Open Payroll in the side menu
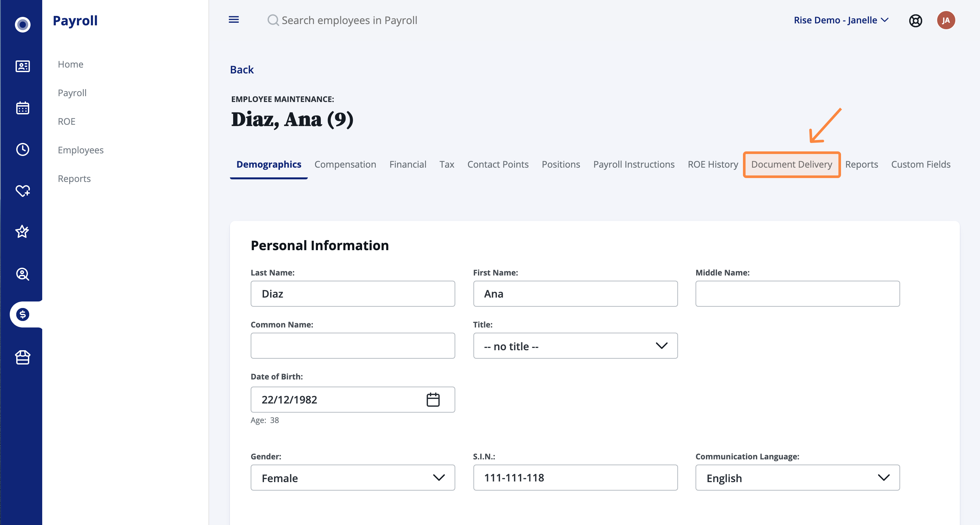 click(x=72, y=93)
